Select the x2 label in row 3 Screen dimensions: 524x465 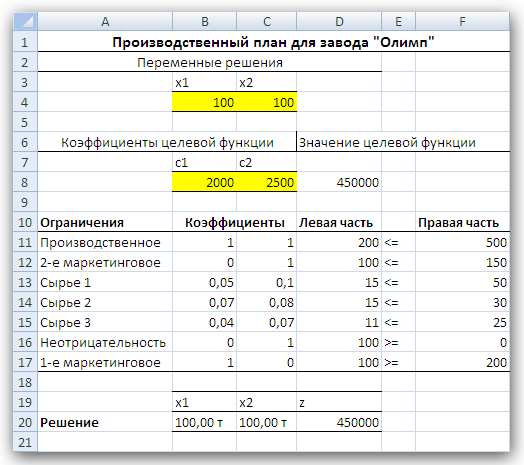(x=267, y=82)
